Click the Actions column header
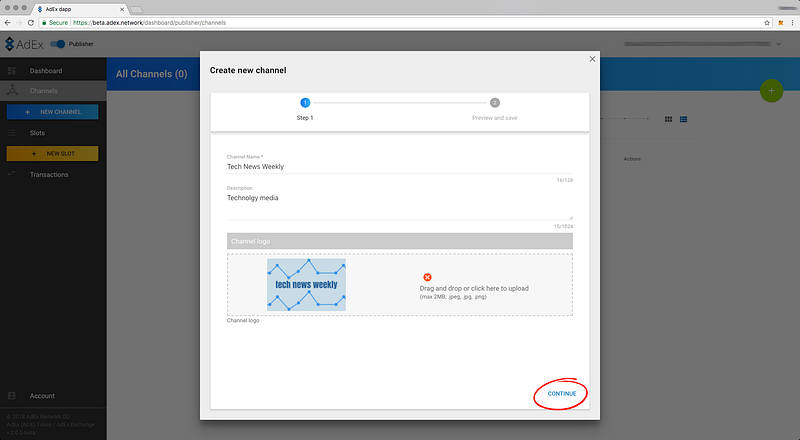Screen dimensions: 800x440 tap(632, 159)
